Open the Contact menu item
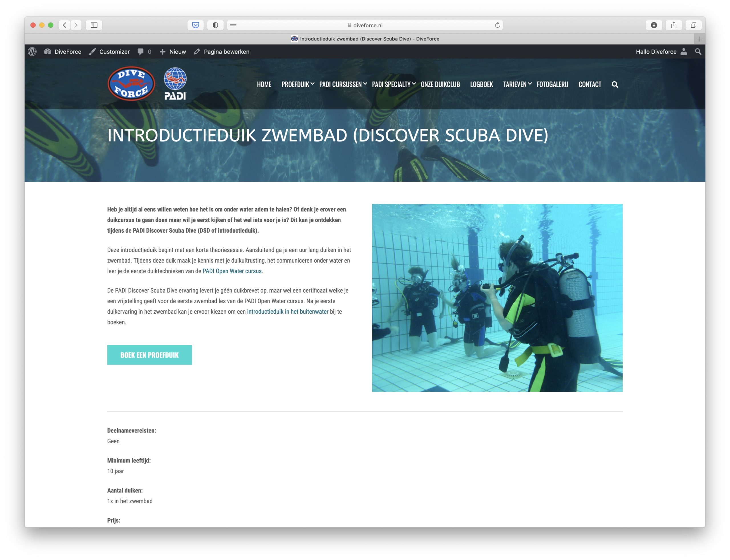 [590, 84]
